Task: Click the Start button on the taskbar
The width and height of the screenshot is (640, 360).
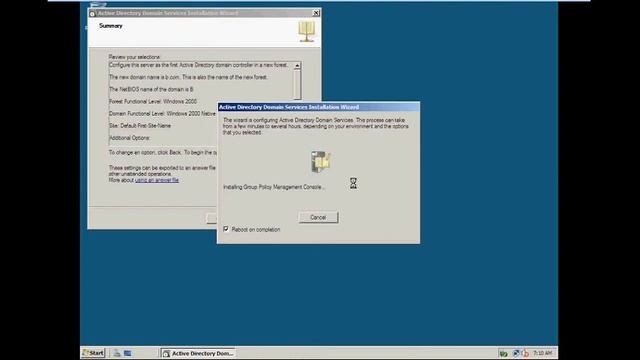Action: coord(93,353)
